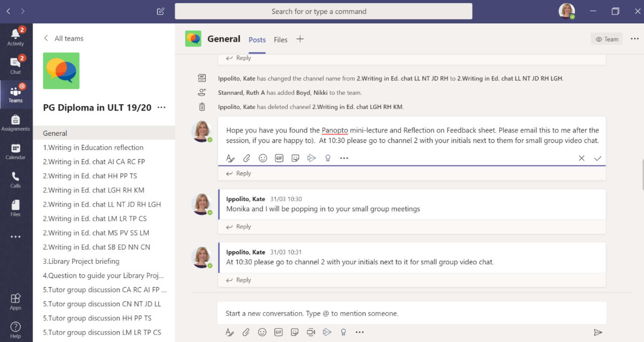Switch to the Files tab
The width and height of the screenshot is (644, 342).
coord(280,40)
